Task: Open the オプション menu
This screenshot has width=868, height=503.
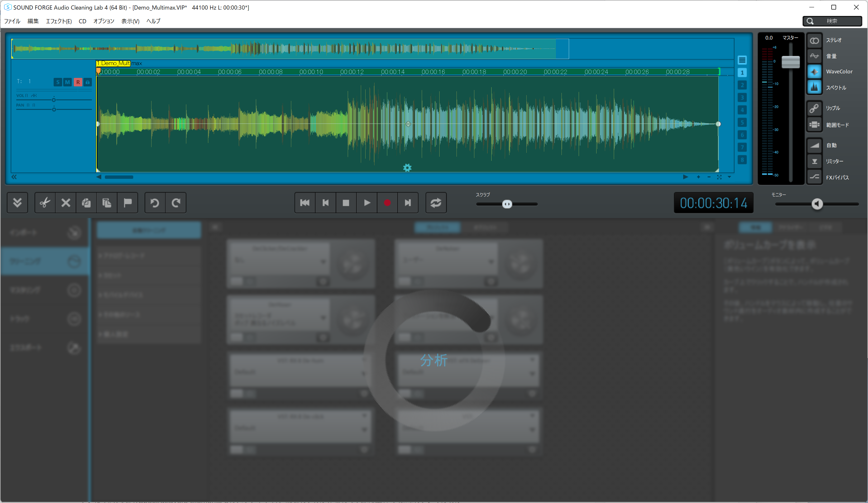Action: point(104,21)
